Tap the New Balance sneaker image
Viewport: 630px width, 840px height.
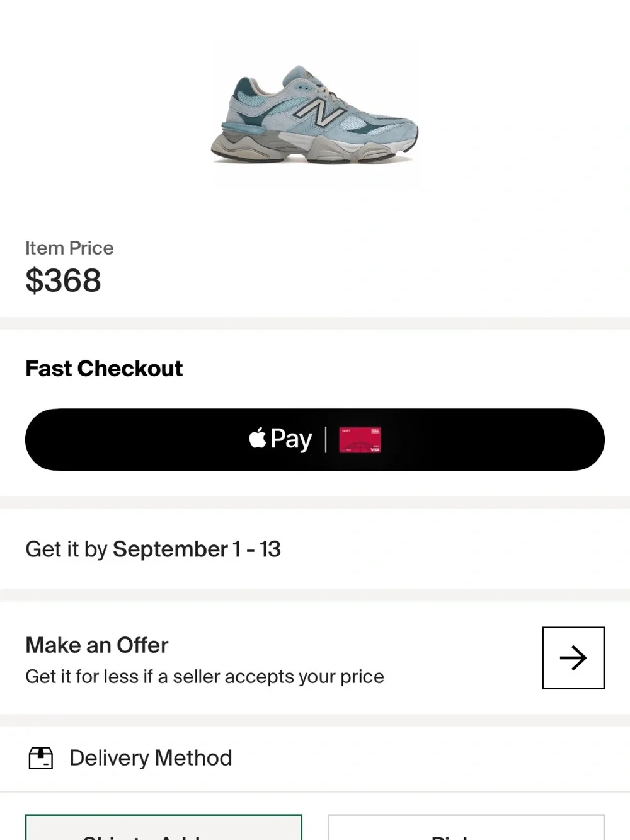click(314, 115)
